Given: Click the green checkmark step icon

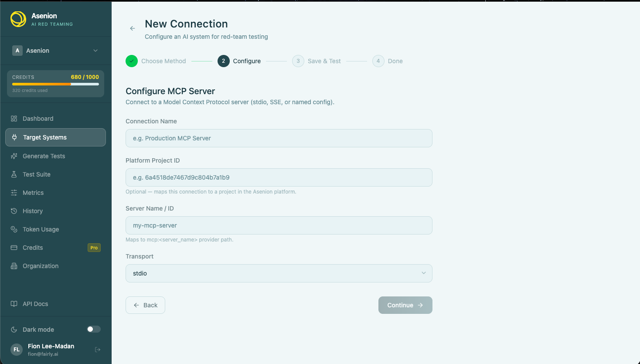Looking at the screenshot, I should tap(132, 61).
